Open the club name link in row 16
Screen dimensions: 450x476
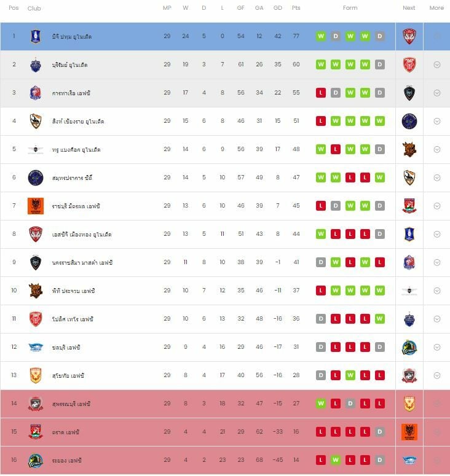[x=66, y=460]
